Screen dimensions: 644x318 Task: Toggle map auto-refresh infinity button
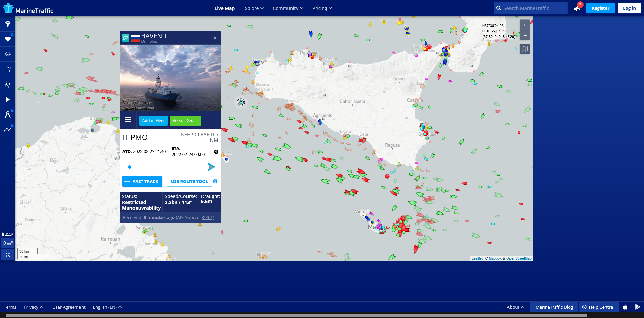7,243
